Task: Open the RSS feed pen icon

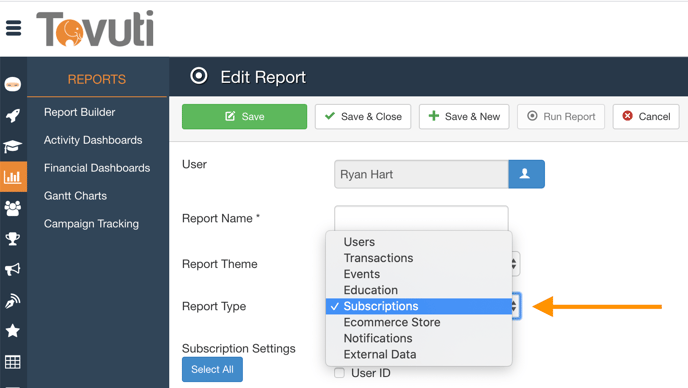Action: [x=13, y=301]
